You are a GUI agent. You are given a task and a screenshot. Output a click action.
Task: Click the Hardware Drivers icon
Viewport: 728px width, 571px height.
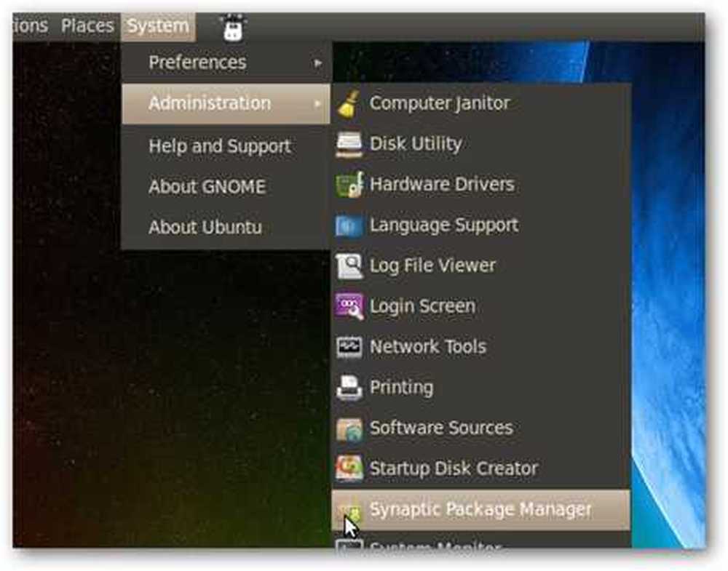click(349, 185)
